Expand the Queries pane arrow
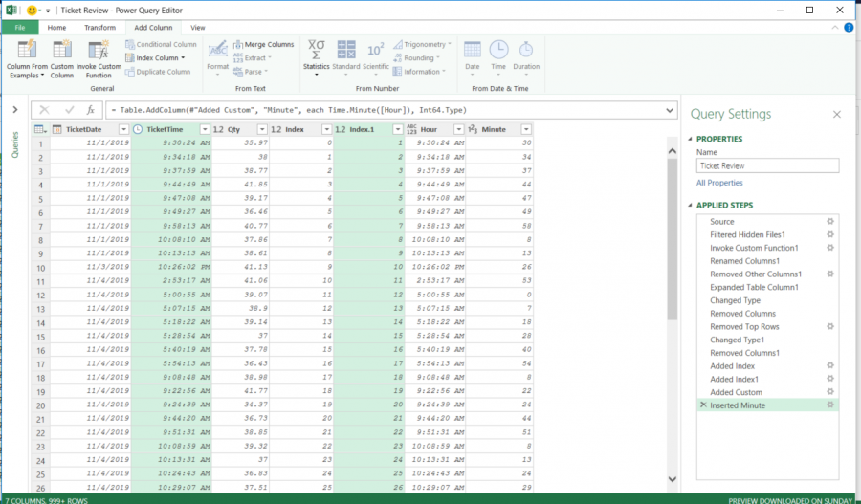The height and width of the screenshot is (504, 861). (x=14, y=110)
